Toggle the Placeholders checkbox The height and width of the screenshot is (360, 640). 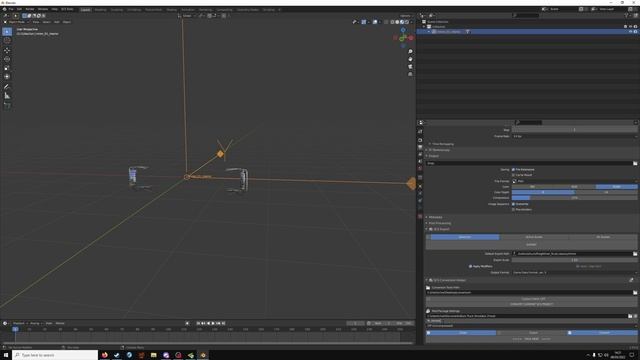[513, 209]
